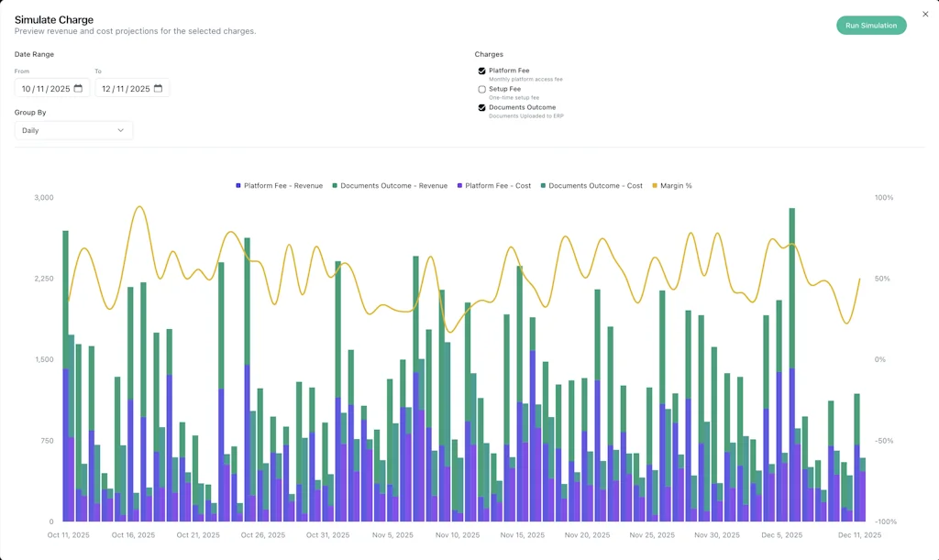Open the Group By Daily dropdown
Viewport: 939px width, 560px height.
(73, 130)
